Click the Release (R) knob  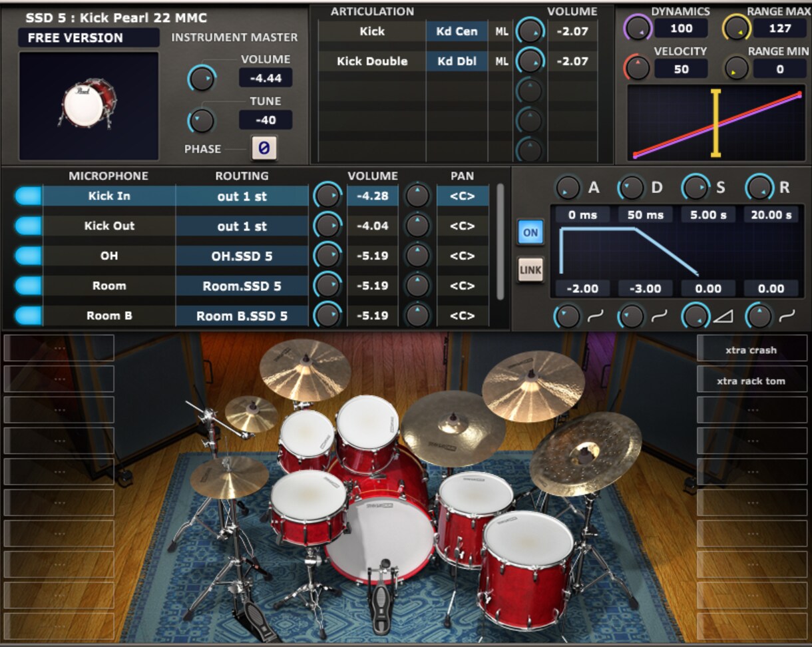click(x=759, y=188)
